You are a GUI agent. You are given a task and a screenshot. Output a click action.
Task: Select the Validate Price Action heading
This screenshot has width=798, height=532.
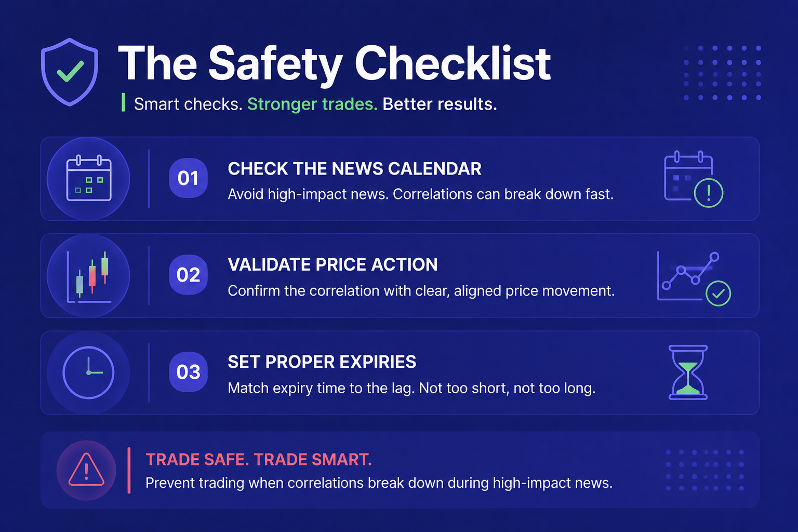(x=332, y=265)
